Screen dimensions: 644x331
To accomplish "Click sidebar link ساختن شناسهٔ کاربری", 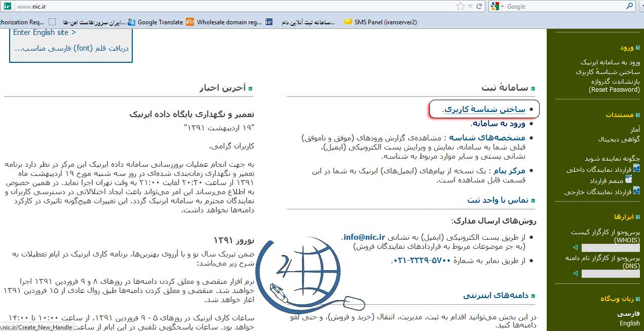I will point(608,71).
